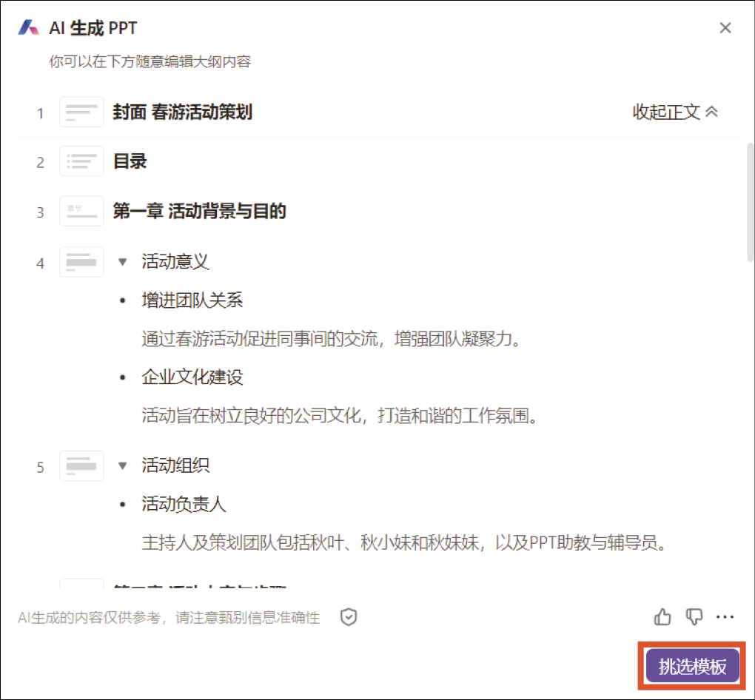This screenshot has height=700, width=755.
Task: Select the 企业文化建设 bullet item
Action: [x=192, y=377]
